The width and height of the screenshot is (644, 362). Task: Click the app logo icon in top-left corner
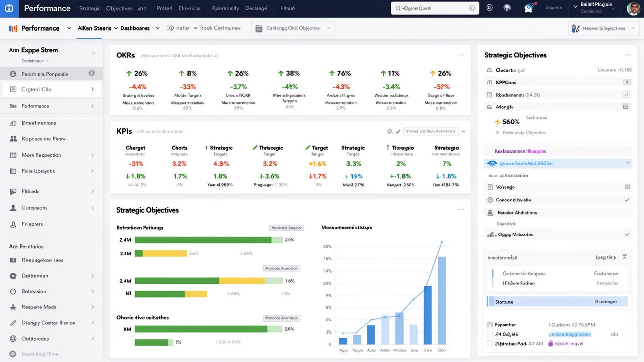9,8
